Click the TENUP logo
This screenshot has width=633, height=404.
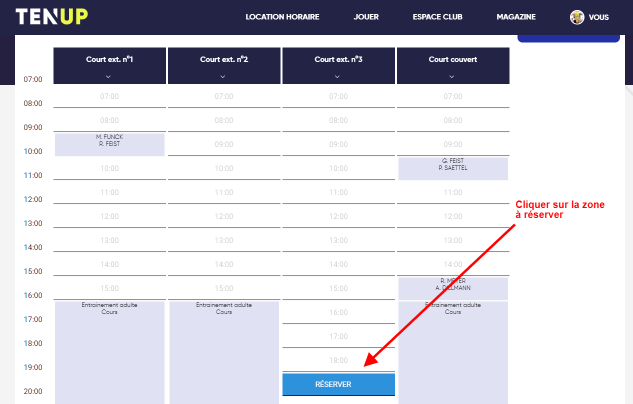pos(50,17)
